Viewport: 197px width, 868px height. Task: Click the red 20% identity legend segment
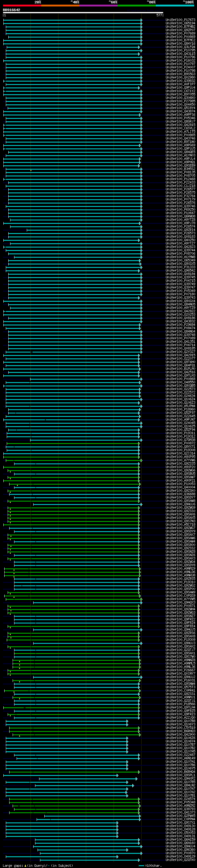[22, 6]
